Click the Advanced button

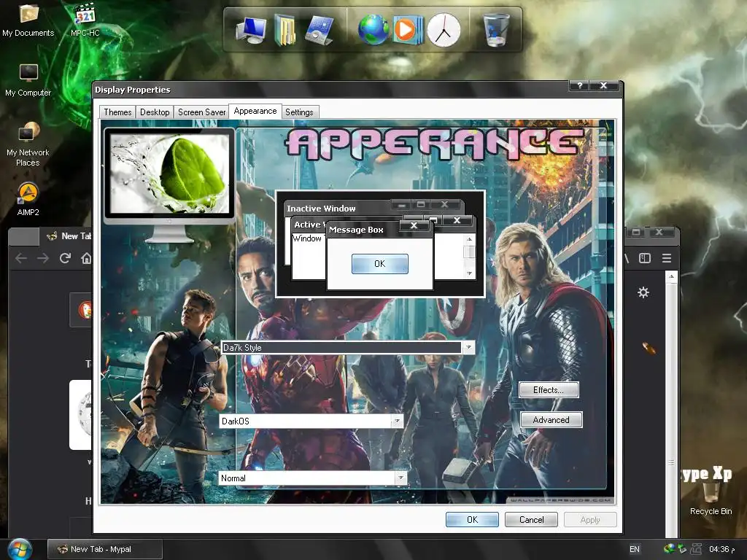pyautogui.click(x=551, y=419)
